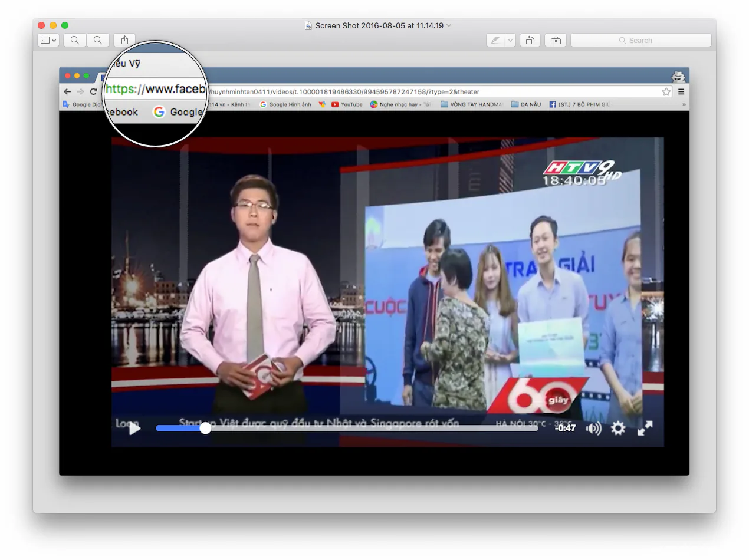Click the -0:47 remaining time label
The height and width of the screenshot is (560, 749).
coord(565,428)
